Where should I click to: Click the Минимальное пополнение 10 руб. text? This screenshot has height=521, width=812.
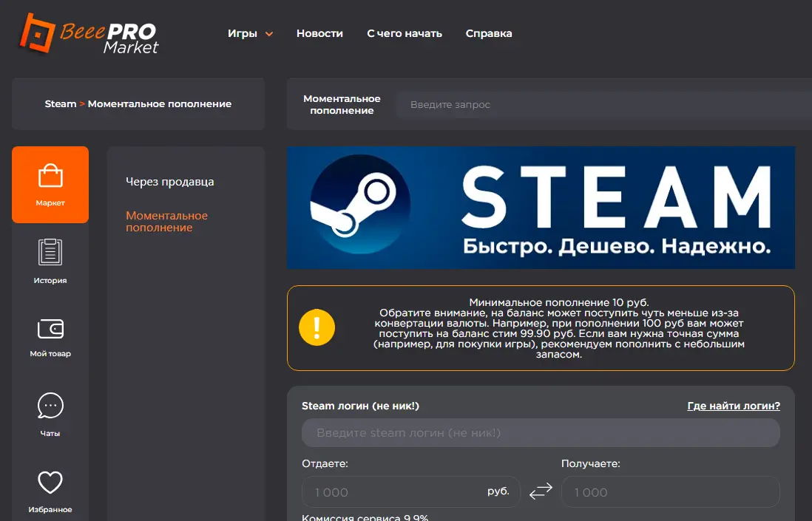(x=559, y=302)
